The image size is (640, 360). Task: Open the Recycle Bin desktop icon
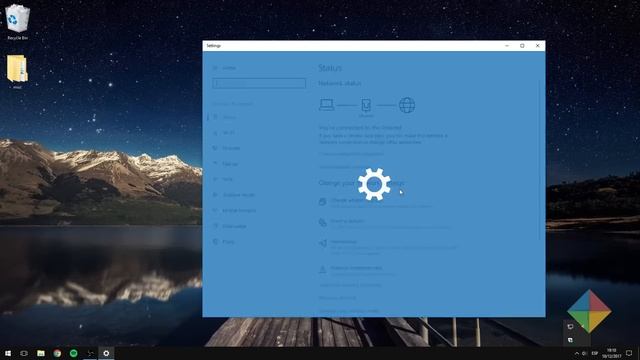[18, 22]
